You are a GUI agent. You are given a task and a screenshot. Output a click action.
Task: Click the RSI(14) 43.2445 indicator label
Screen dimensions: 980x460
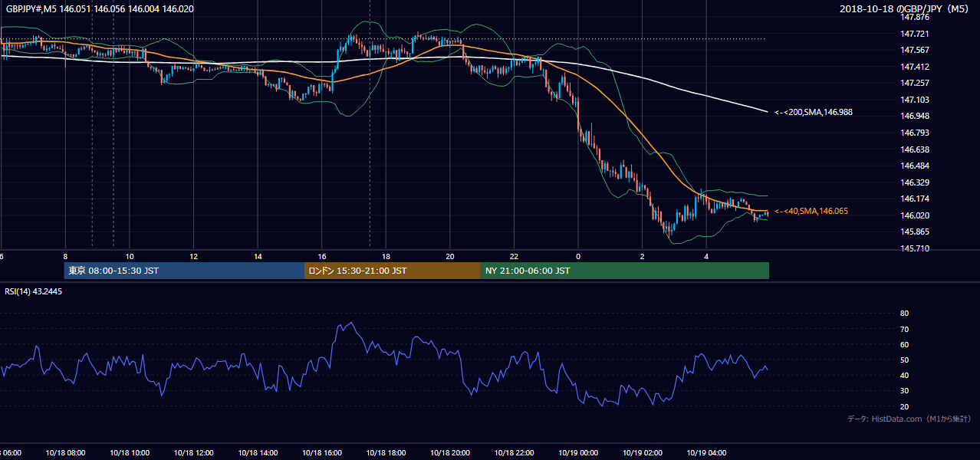(x=34, y=291)
